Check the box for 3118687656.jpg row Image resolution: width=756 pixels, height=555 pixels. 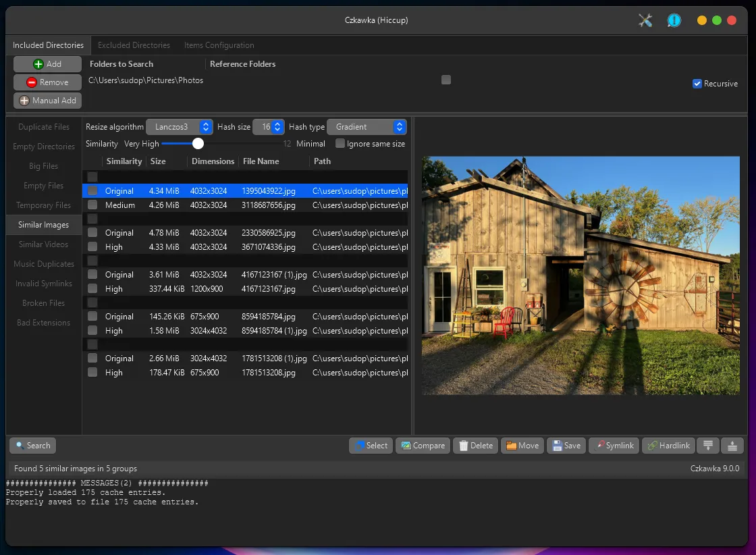[92, 205]
